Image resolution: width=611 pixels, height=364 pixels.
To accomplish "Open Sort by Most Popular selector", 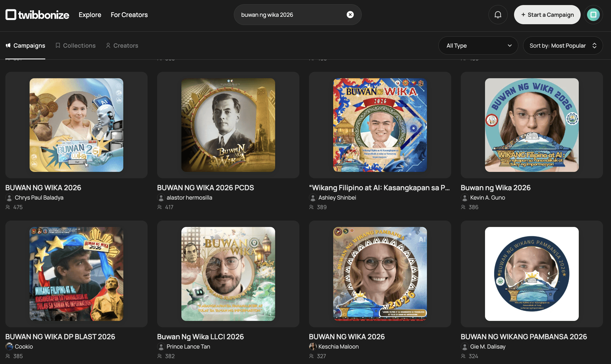I will [x=563, y=45].
